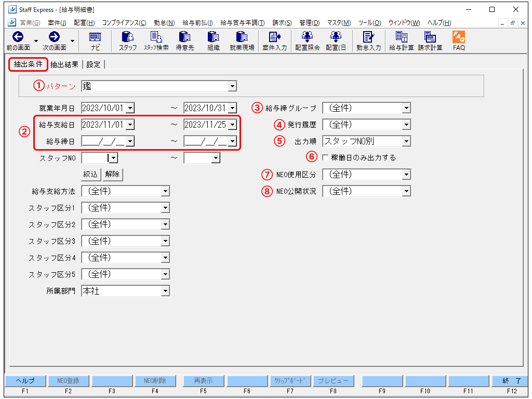This screenshot has width=532, height=399.
Task: Click the Staff Express app icon in title bar
Action: coord(12,9)
